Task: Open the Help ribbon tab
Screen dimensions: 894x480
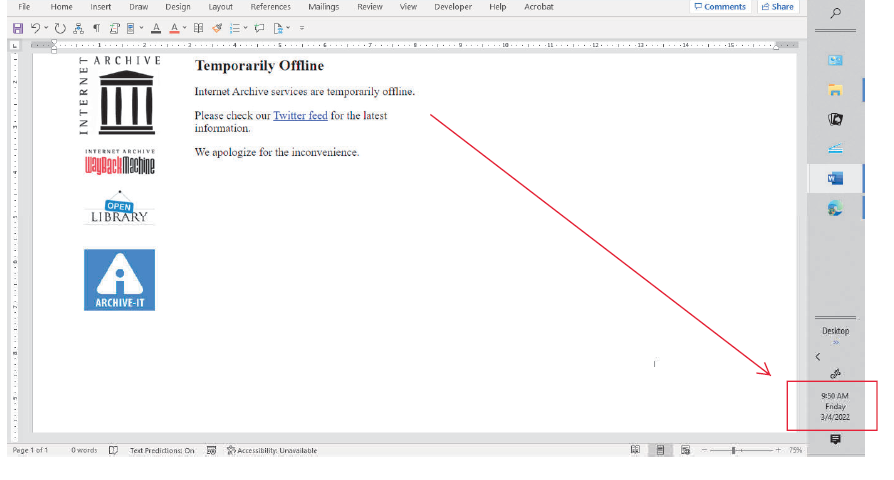Action: [497, 7]
